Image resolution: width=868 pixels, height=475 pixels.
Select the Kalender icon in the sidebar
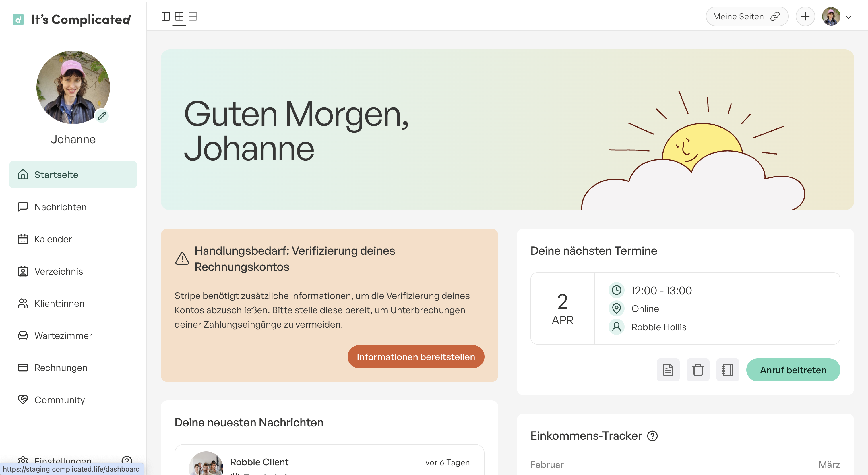click(23, 239)
